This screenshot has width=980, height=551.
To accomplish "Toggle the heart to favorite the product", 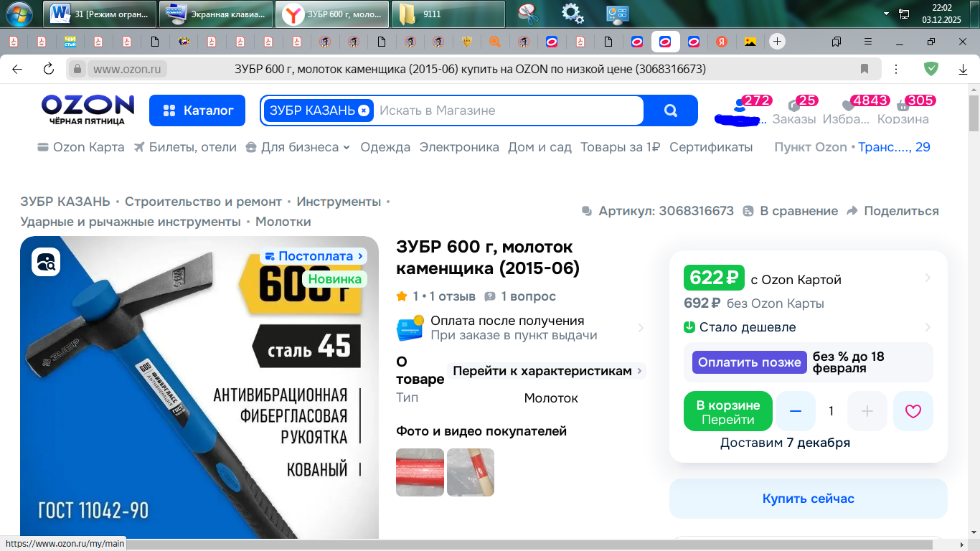I will (913, 410).
